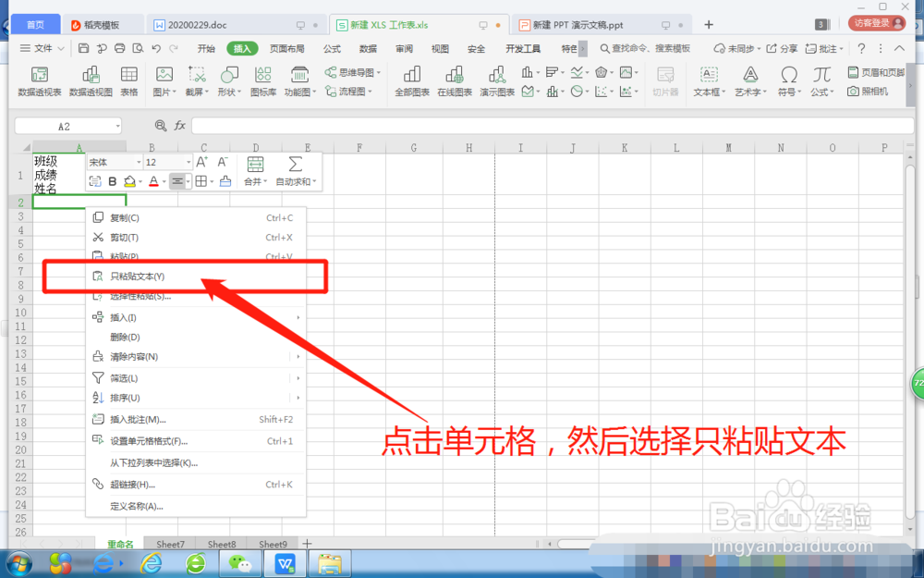Insert a 表格 table

point(129,80)
